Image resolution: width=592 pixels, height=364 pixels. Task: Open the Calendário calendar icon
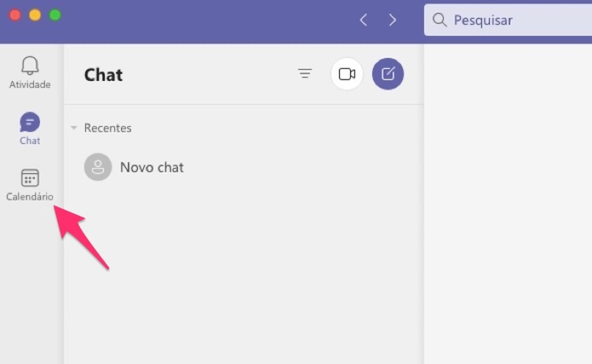(x=29, y=178)
